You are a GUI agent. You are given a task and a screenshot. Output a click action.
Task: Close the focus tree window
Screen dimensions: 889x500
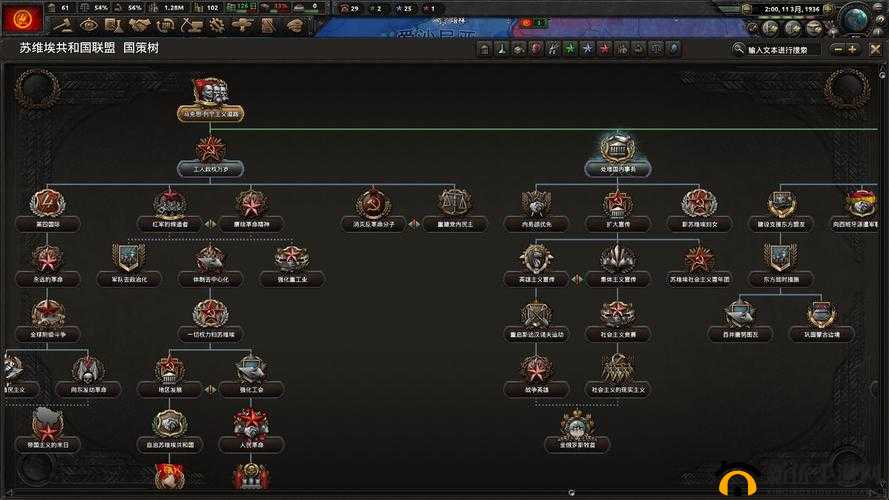875,50
